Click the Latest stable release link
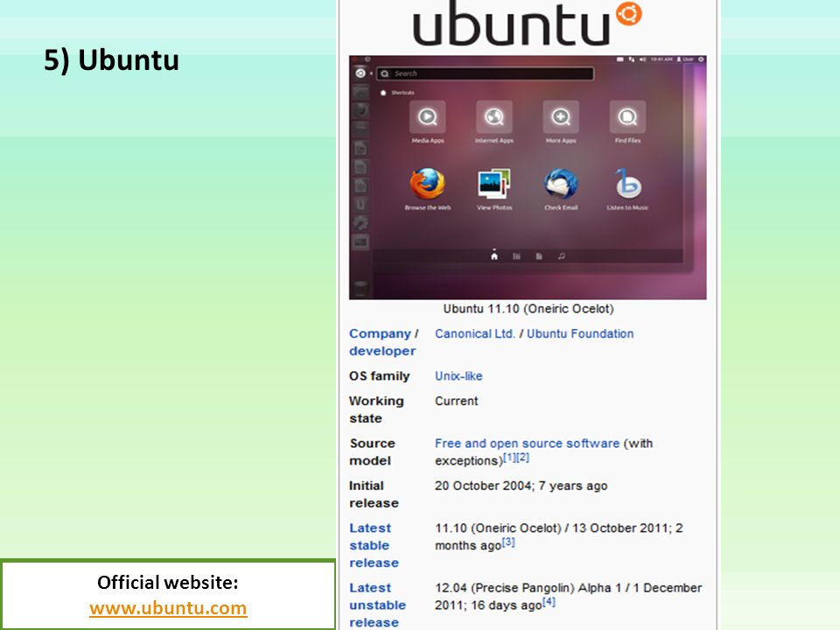This screenshot has height=630, width=840. tap(374, 545)
